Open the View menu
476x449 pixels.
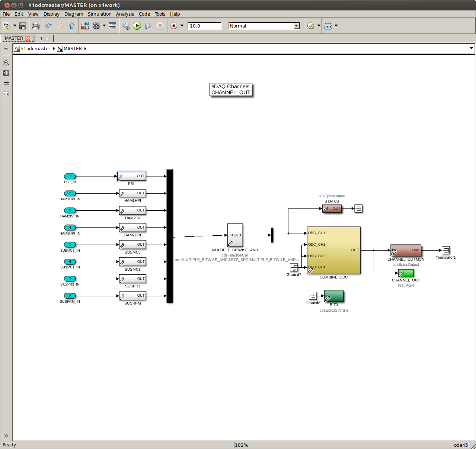point(33,14)
